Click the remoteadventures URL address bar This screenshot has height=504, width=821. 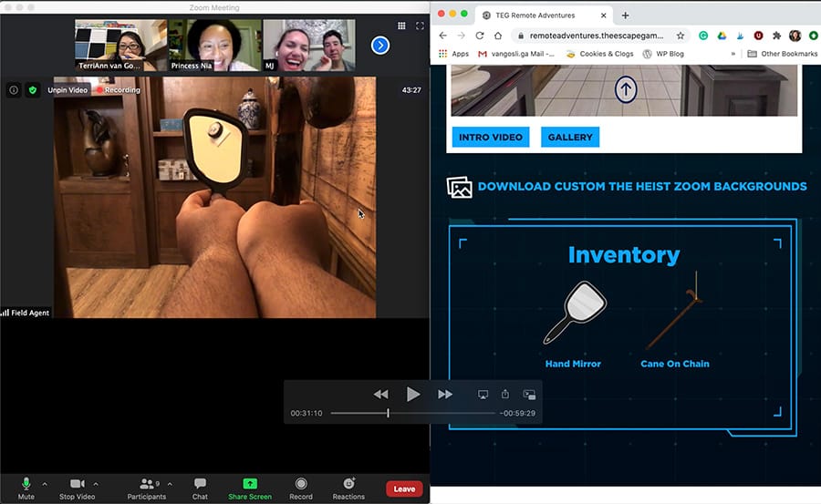596,36
